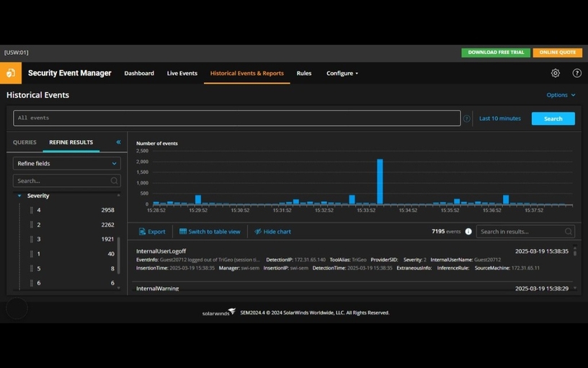Image resolution: width=588 pixels, height=368 pixels.
Task: Switch to the Queries tab
Action: (x=24, y=142)
